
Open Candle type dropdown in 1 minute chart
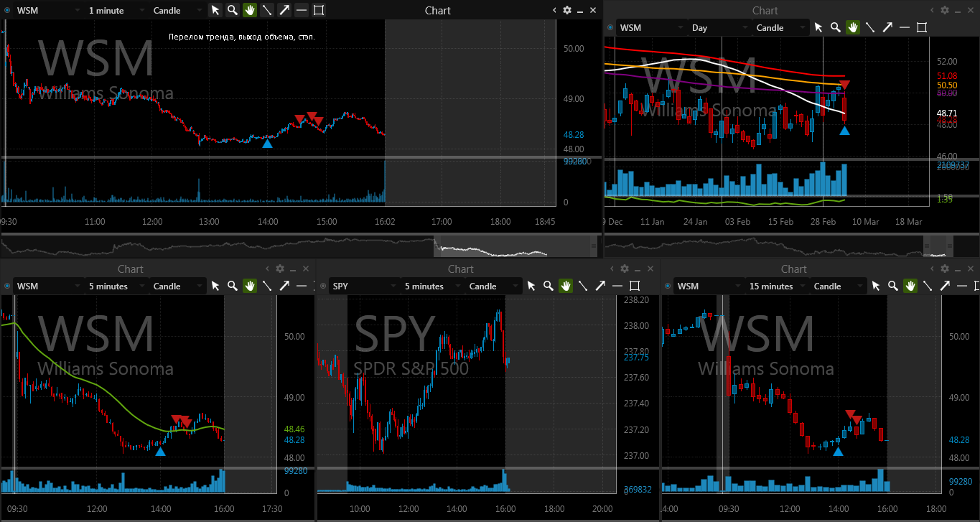(177, 11)
